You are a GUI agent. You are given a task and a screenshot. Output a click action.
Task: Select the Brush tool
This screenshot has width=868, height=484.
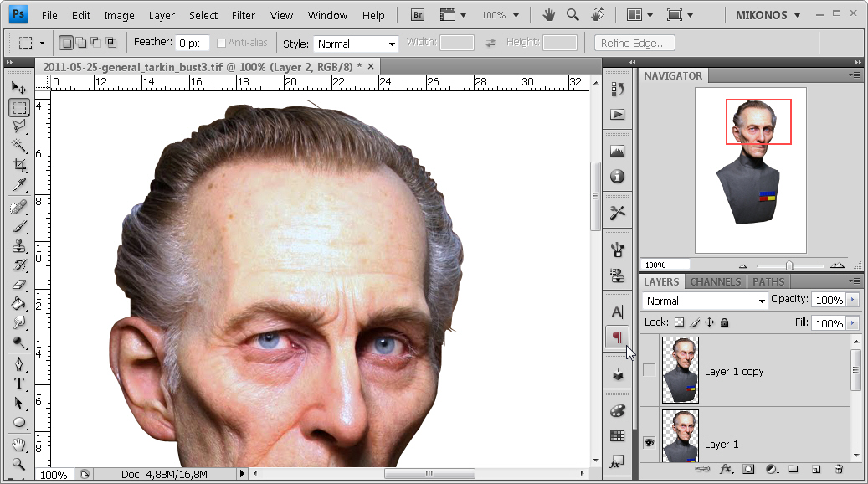pos(19,226)
